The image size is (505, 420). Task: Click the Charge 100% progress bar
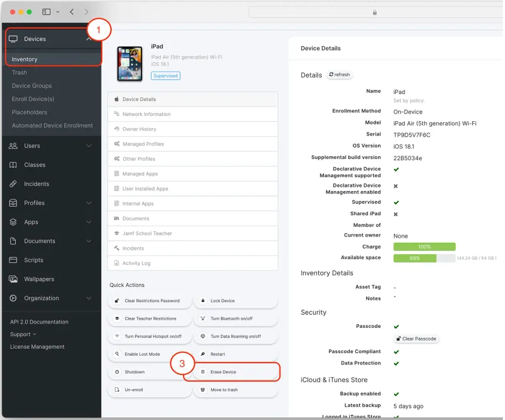424,247
